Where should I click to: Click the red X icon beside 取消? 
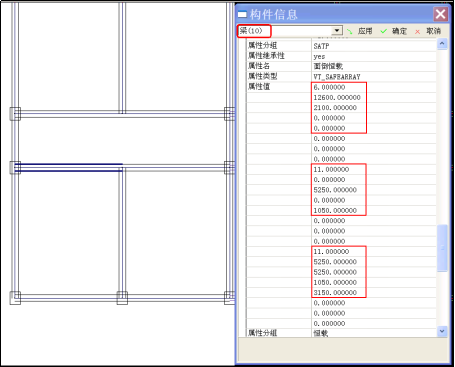[418, 32]
